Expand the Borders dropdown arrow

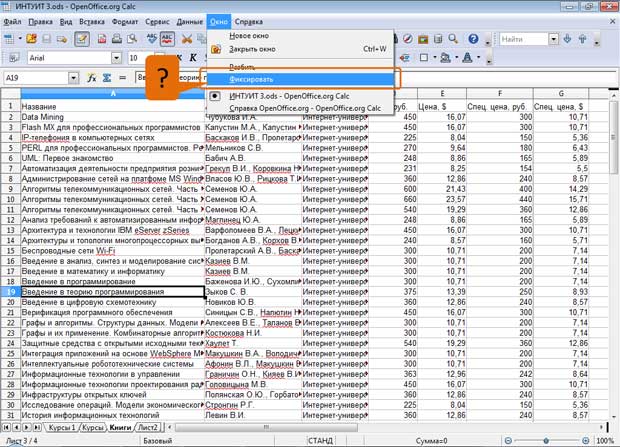point(435,58)
